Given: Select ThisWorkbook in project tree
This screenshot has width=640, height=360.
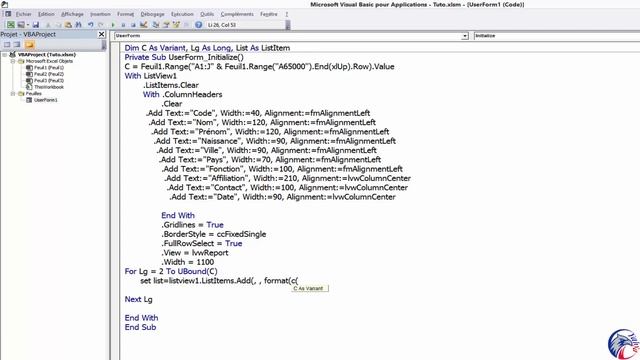Looking at the screenshot, I should [49, 87].
